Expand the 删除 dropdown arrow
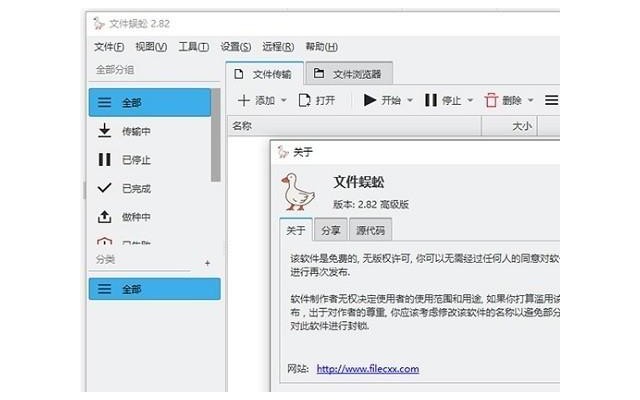Viewport: 640px width, 400px height. click(x=531, y=100)
